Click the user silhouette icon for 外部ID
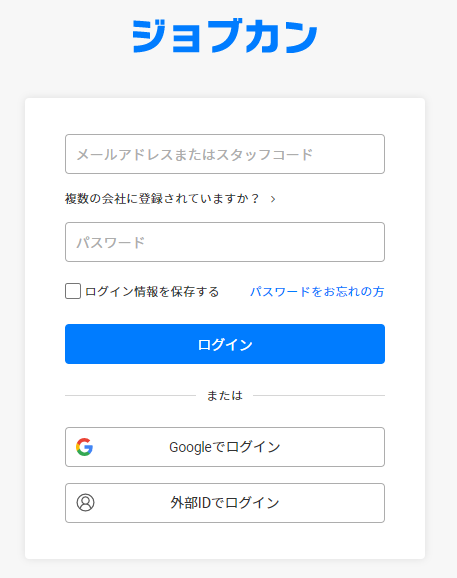The height and width of the screenshot is (578, 457). (x=86, y=502)
